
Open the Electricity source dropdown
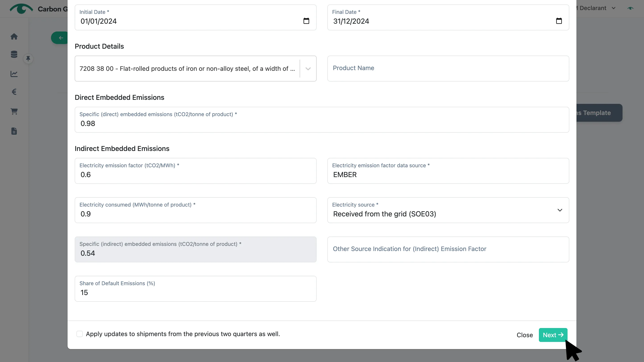click(448, 210)
